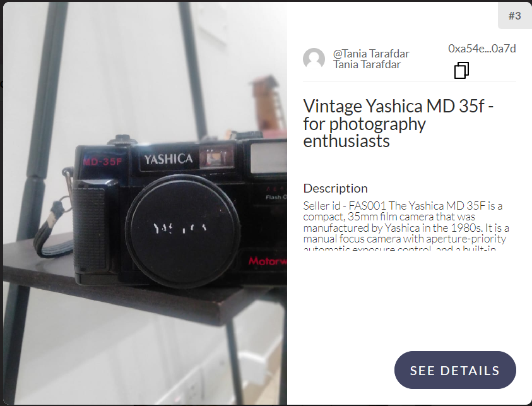Screen dimensions: 532x406
Task: Click the camera viewfinder in photo
Action: point(216,157)
